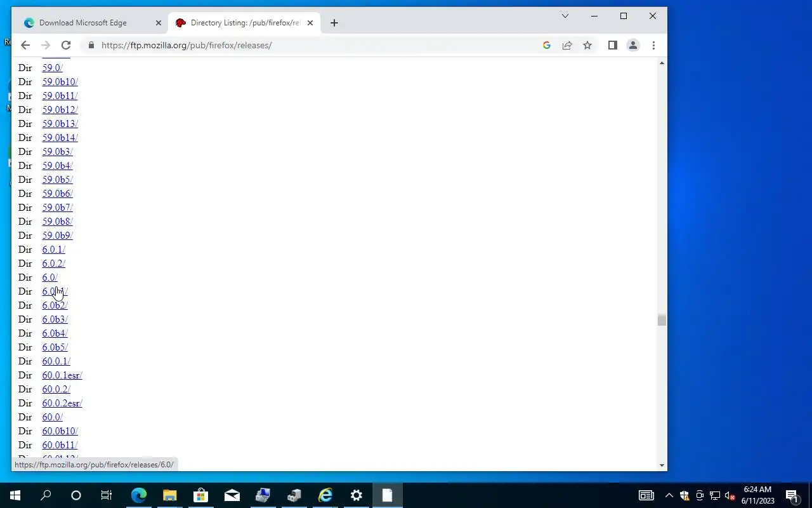Open the 59.0b14/ directory link

point(60,138)
